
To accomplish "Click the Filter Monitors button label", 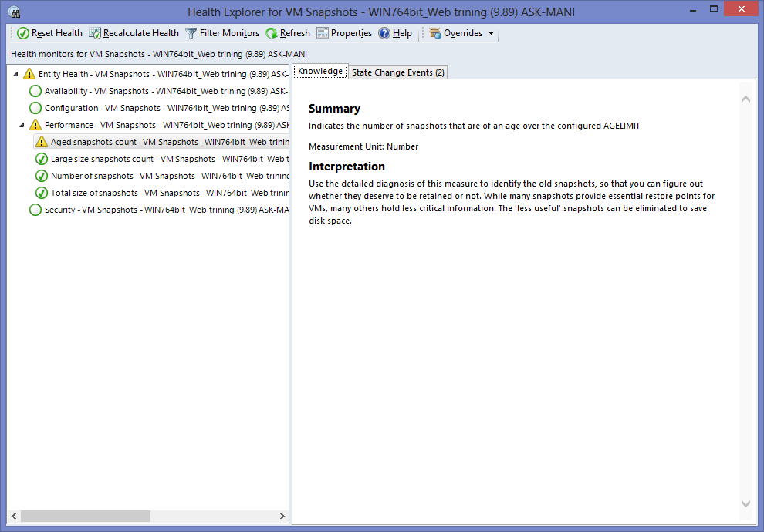I will (x=229, y=33).
